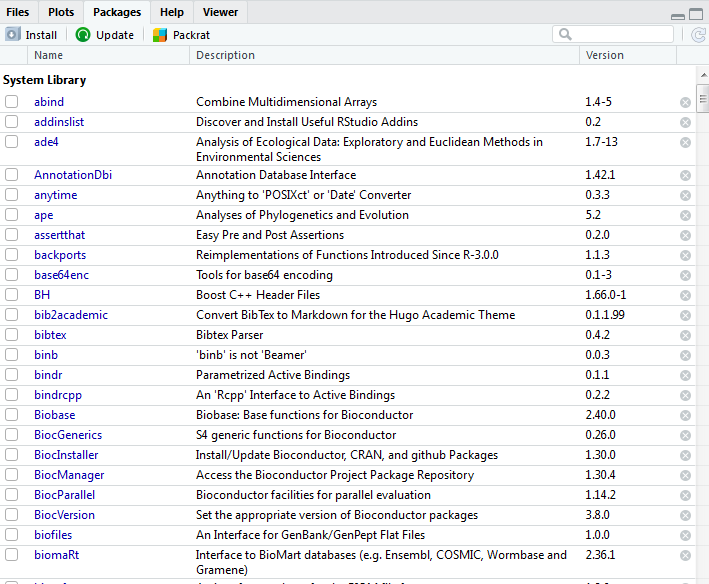Open the Packrat menu
Viewport: 709px width, 584px height.
[180, 35]
